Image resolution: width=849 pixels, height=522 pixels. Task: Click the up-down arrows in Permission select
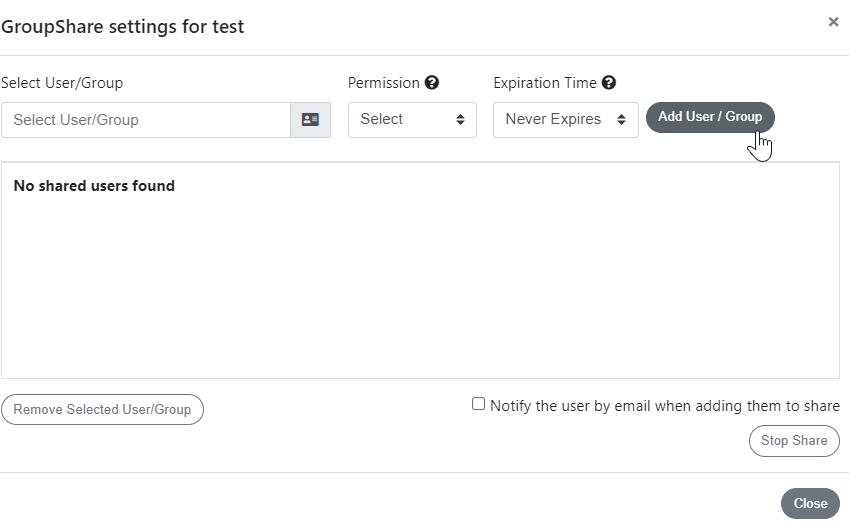click(460, 120)
